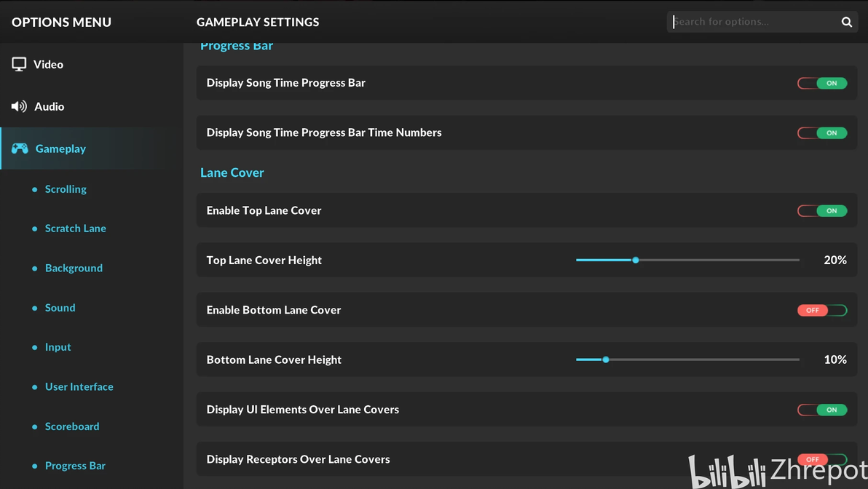Click the speaker icon beside Audio

(x=19, y=106)
